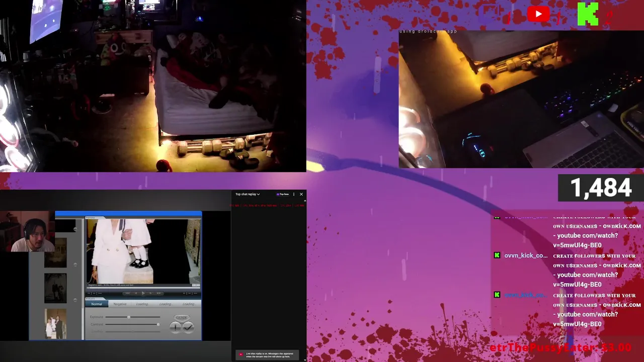Close the chat replay panel
The image size is (644, 362).
click(x=301, y=194)
